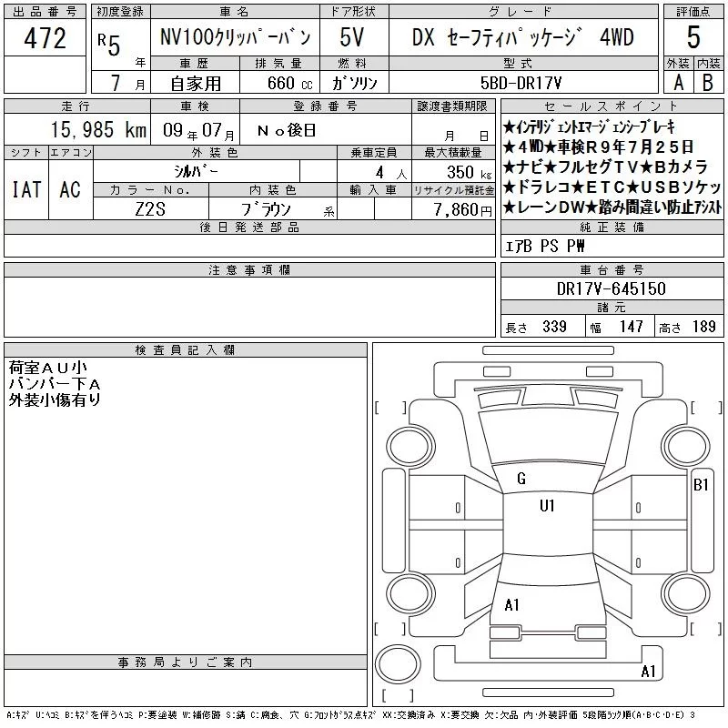The image size is (728, 728).
Task: Click the exterior grade A
Action: [x=678, y=83]
